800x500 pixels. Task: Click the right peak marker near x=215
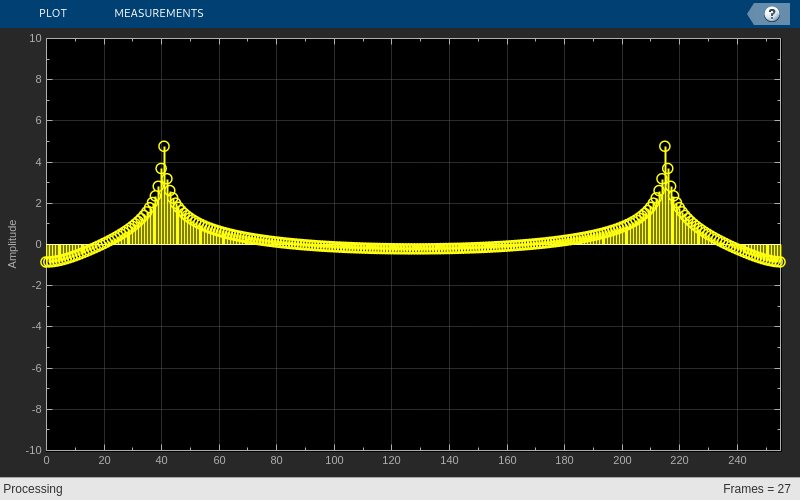click(x=664, y=146)
